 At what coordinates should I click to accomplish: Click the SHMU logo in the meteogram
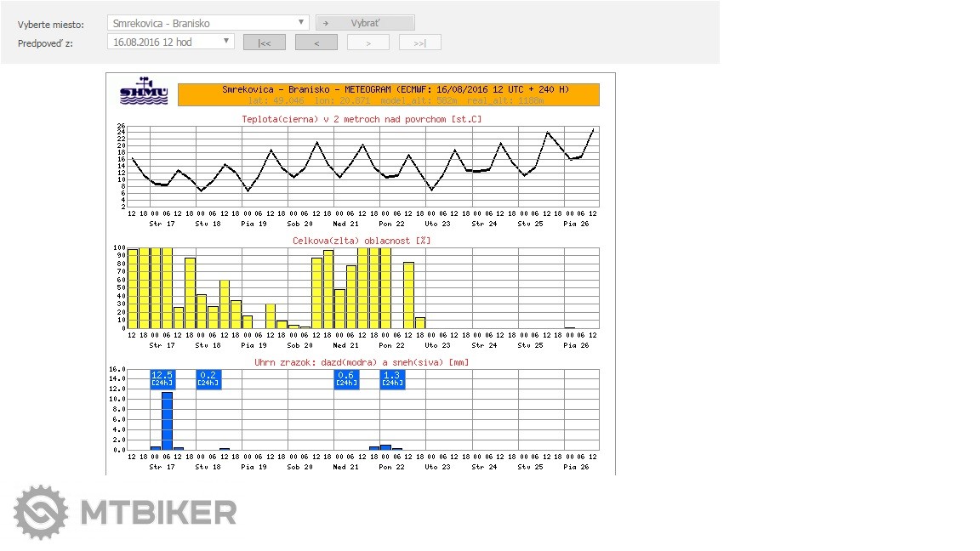pos(144,93)
